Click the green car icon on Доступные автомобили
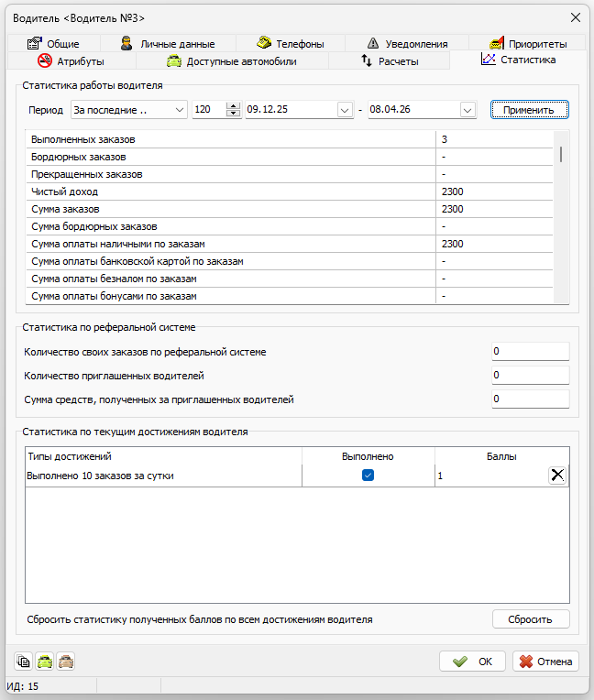Screen dimensions: 594x700 point(174,60)
